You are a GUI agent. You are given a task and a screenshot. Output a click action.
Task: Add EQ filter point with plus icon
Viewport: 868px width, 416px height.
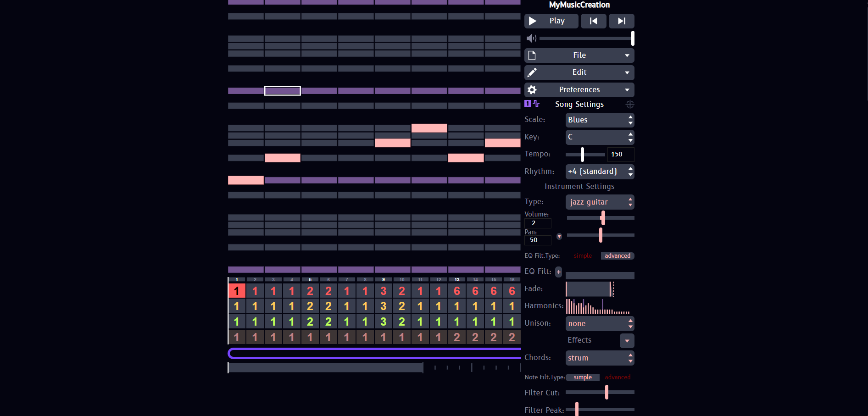[558, 272]
